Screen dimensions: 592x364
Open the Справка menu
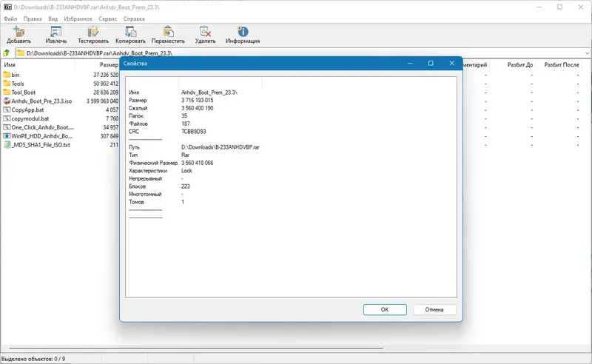pos(134,18)
